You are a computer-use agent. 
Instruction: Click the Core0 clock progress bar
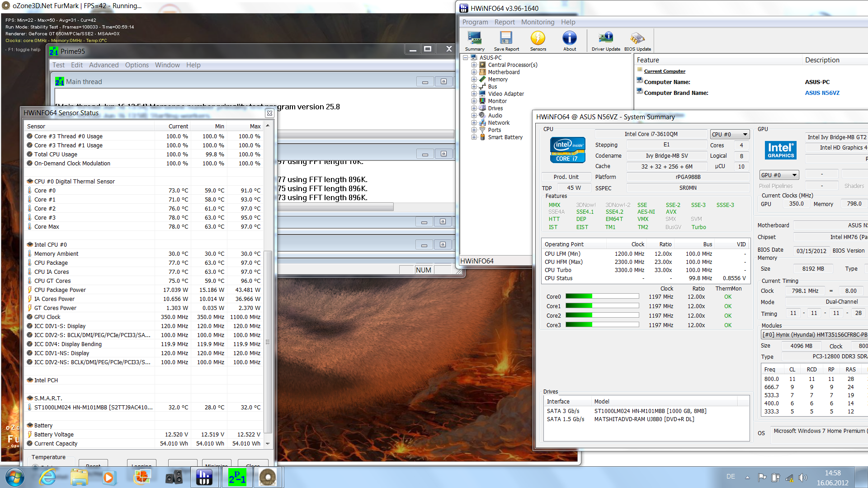[602, 296]
